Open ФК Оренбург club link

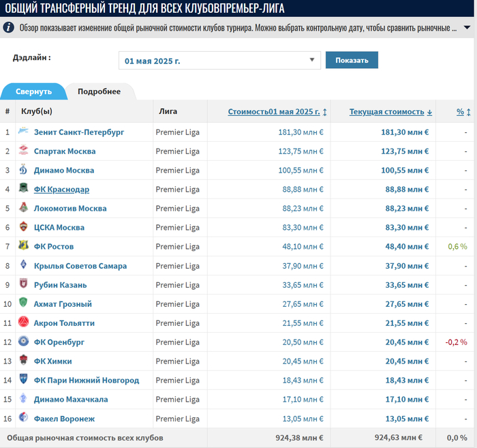pos(59,342)
